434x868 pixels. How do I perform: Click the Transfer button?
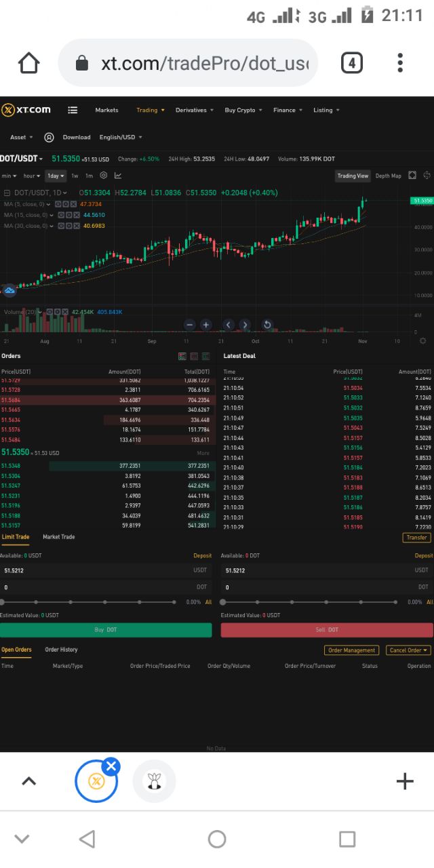coord(417,537)
